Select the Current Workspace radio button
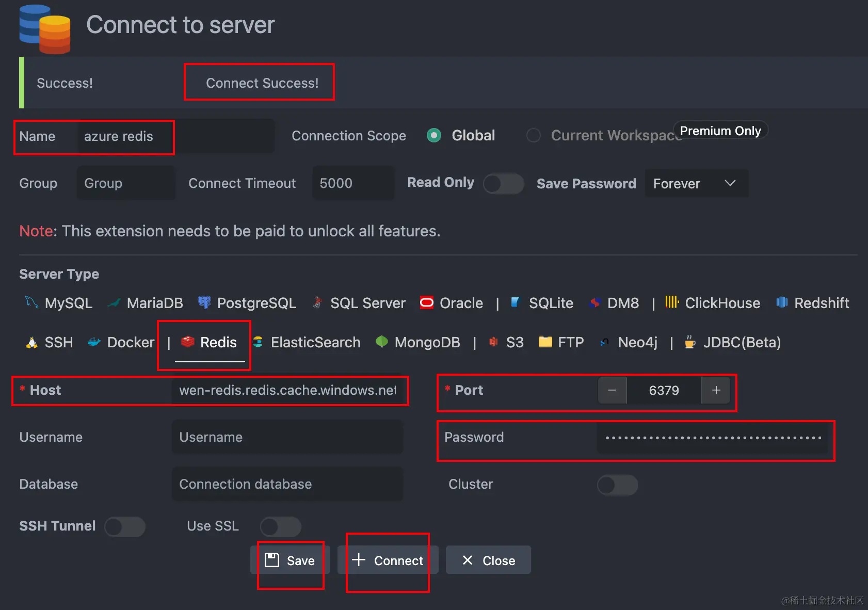This screenshot has width=868, height=610. pos(534,135)
